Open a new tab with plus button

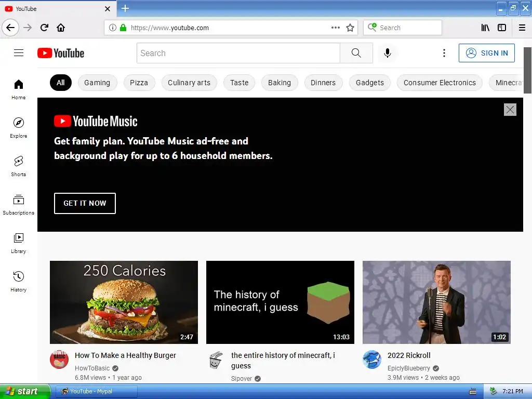tap(125, 8)
